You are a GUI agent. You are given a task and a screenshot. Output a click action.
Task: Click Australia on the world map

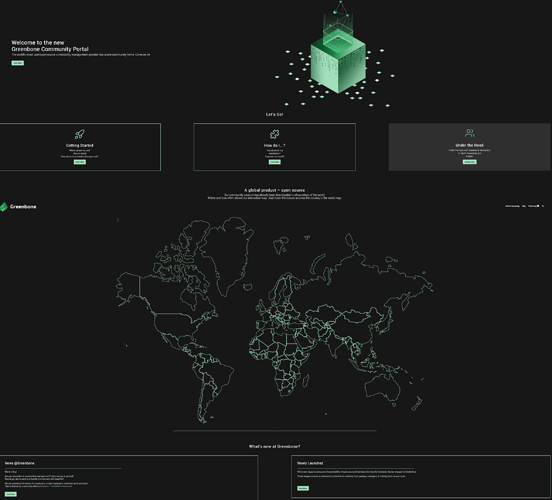(x=383, y=387)
